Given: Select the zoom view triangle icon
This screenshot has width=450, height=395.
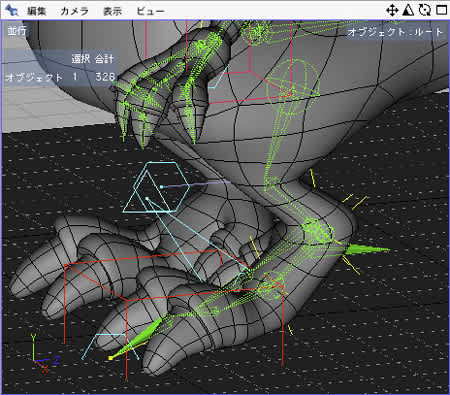Looking at the screenshot, I should point(408,10).
